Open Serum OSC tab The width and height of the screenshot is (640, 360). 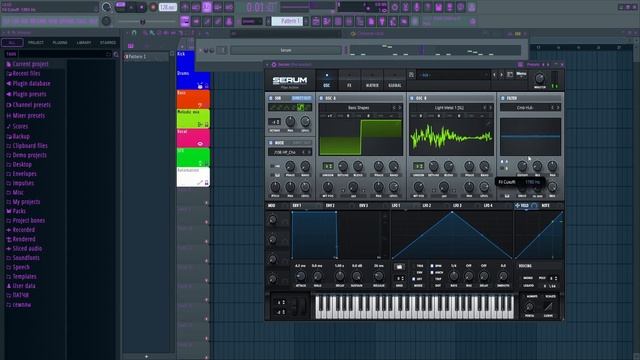pyautogui.click(x=327, y=80)
